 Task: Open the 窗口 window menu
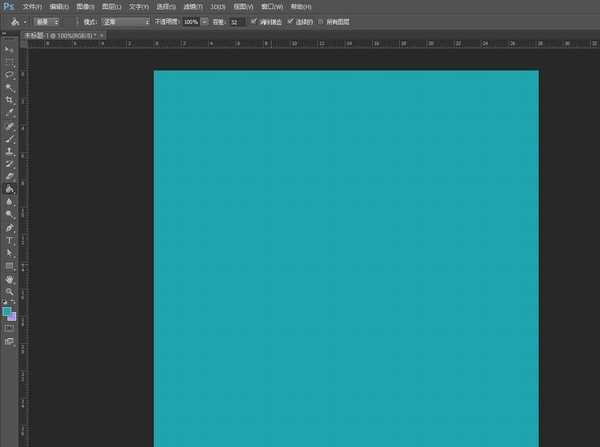270,6
